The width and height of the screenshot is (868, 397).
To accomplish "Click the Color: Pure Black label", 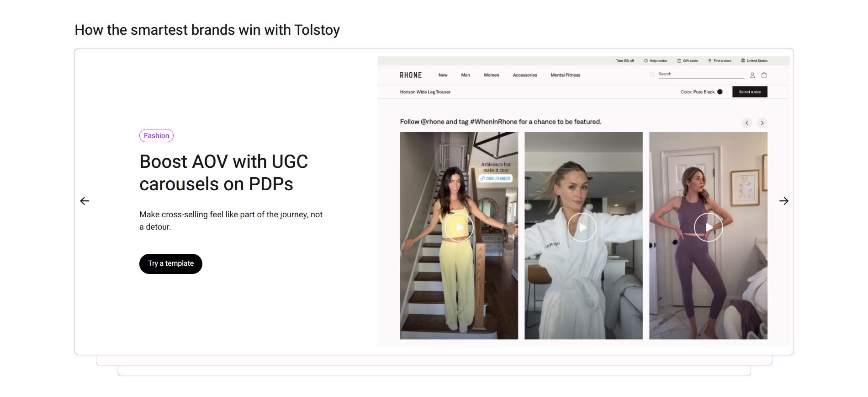I will (698, 92).
